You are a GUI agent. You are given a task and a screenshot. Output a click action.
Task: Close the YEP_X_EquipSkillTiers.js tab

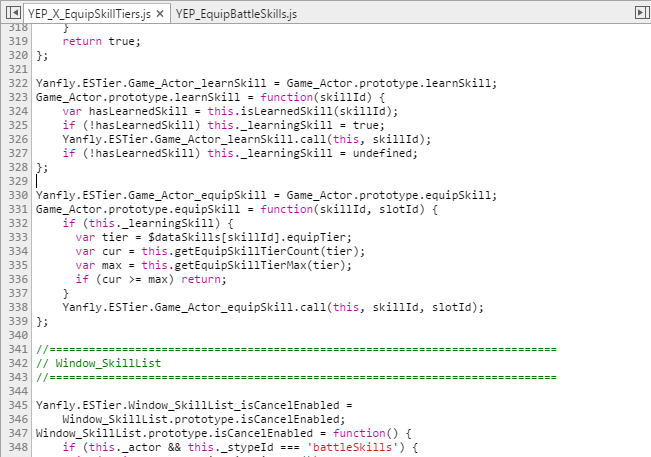(x=160, y=14)
